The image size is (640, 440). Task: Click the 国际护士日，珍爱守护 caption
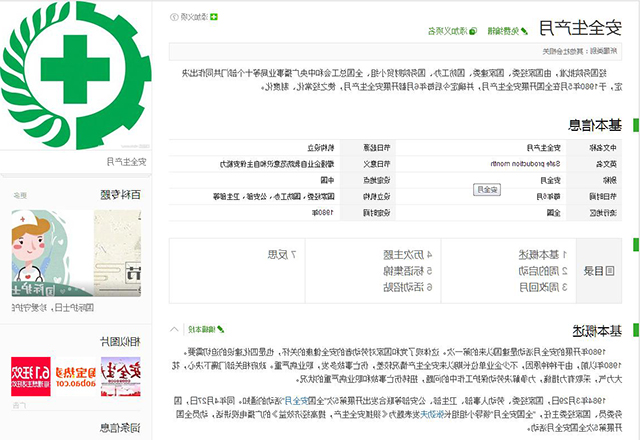53,308
